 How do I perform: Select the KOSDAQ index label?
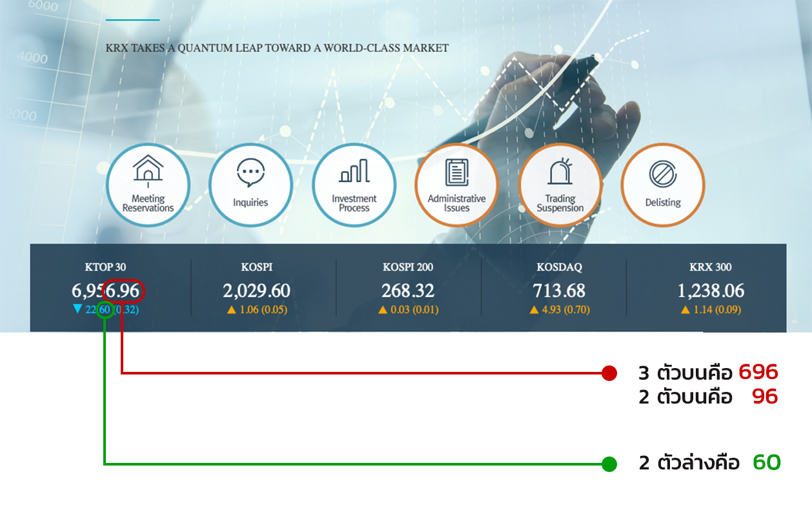tap(560, 267)
